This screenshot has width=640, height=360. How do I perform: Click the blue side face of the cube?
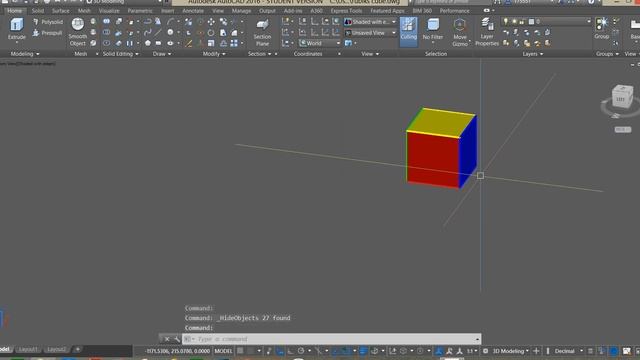468,151
